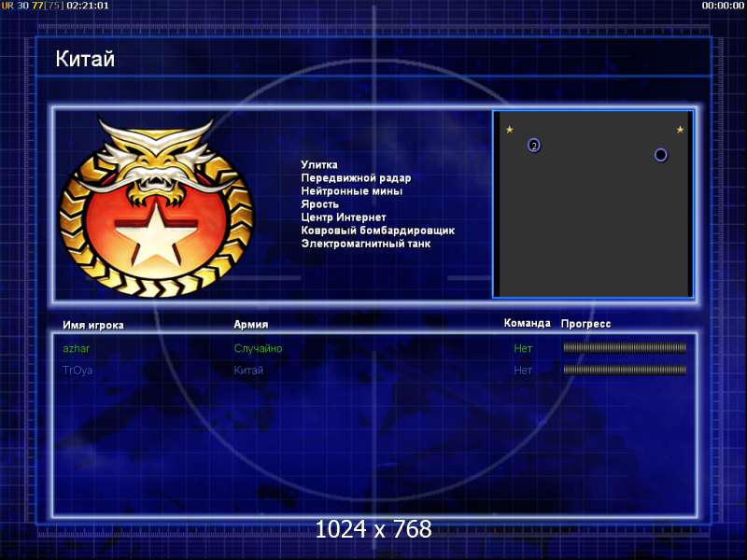
Task: Click the Прогресс column header
Action: coord(585,324)
